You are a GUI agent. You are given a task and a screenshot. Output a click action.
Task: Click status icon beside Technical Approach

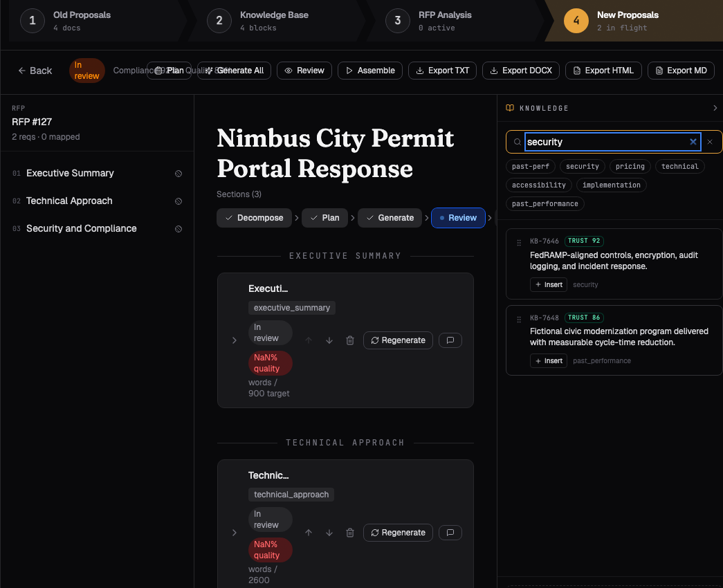tap(179, 201)
